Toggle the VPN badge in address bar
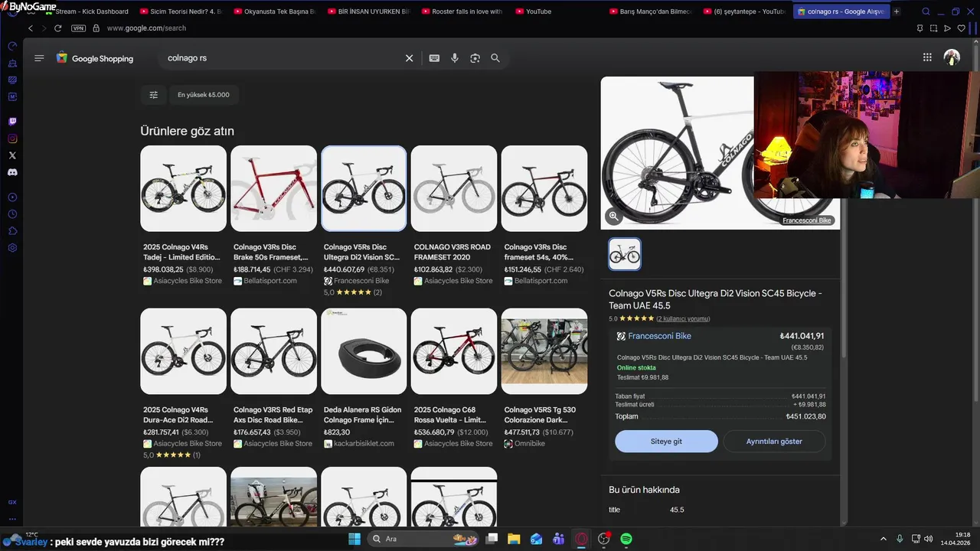Screen dimensions: 980x551 [78, 28]
